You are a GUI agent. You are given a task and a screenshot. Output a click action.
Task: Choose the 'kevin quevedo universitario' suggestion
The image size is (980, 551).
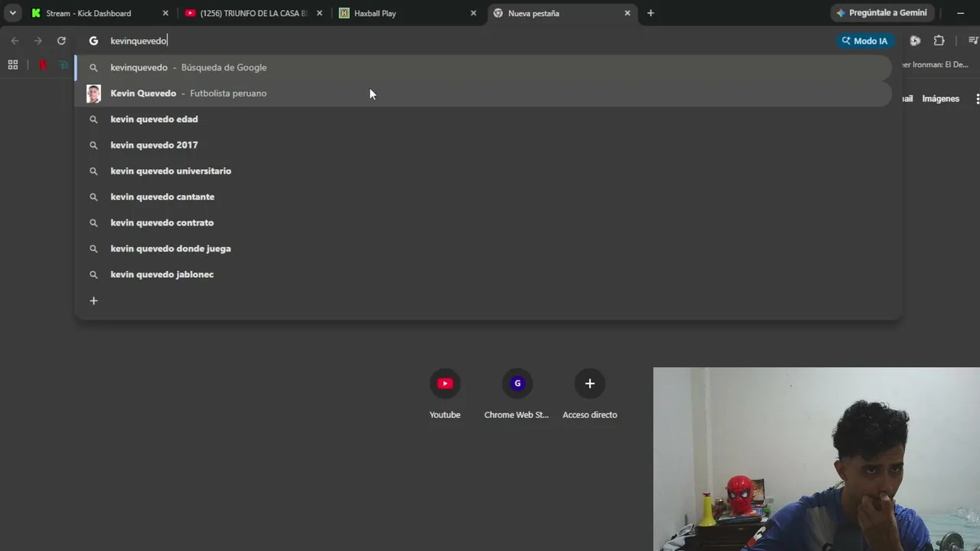[483, 171]
